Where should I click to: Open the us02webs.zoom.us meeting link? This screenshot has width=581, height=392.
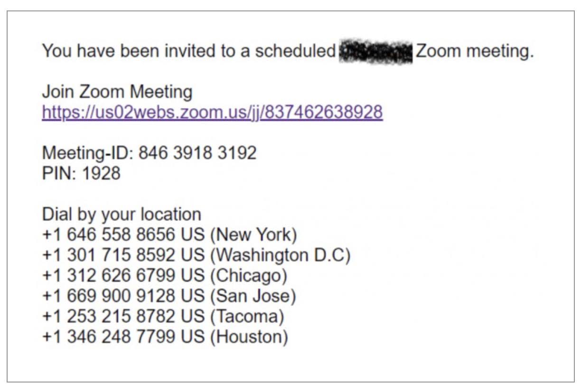pos(212,112)
